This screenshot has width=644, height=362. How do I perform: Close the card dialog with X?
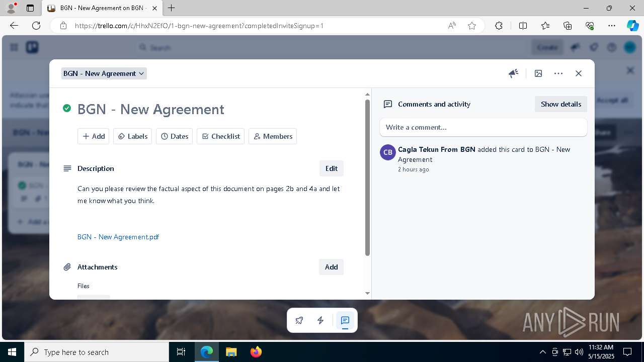579,73
